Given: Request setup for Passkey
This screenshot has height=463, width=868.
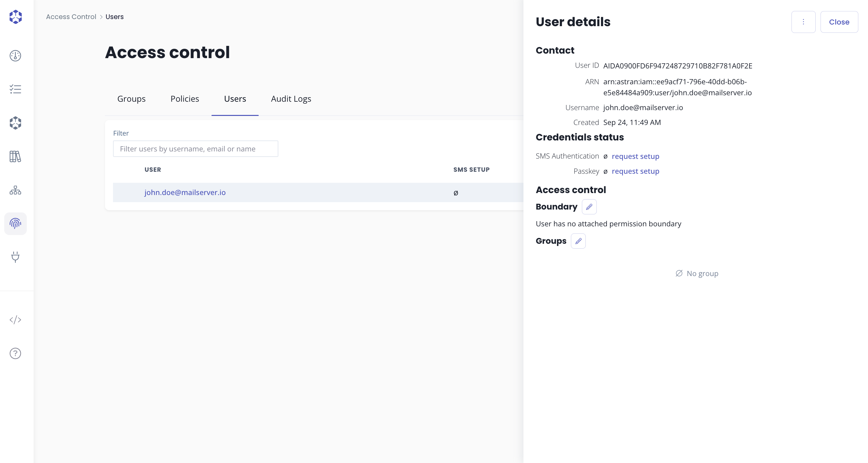Looking at the screenshot, I should pos(635,171).
